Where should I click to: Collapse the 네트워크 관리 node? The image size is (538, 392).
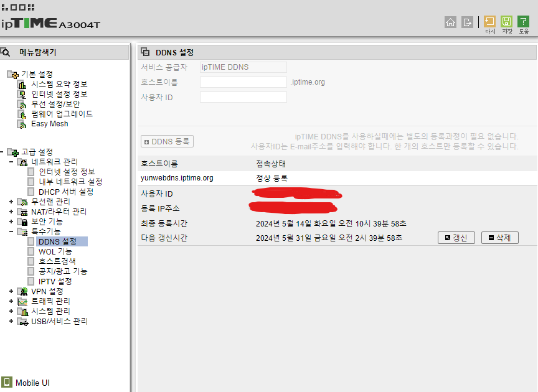point(11,162)
